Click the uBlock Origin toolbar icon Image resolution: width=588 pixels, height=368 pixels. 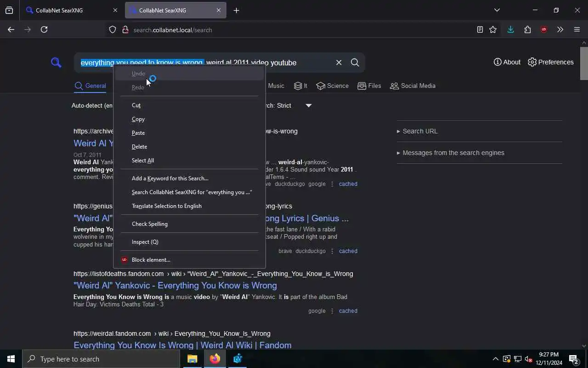point(544,29)
